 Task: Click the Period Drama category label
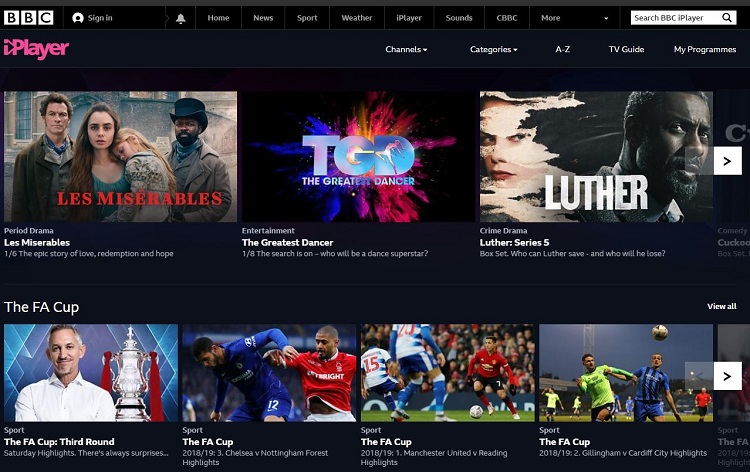(29, 231)
